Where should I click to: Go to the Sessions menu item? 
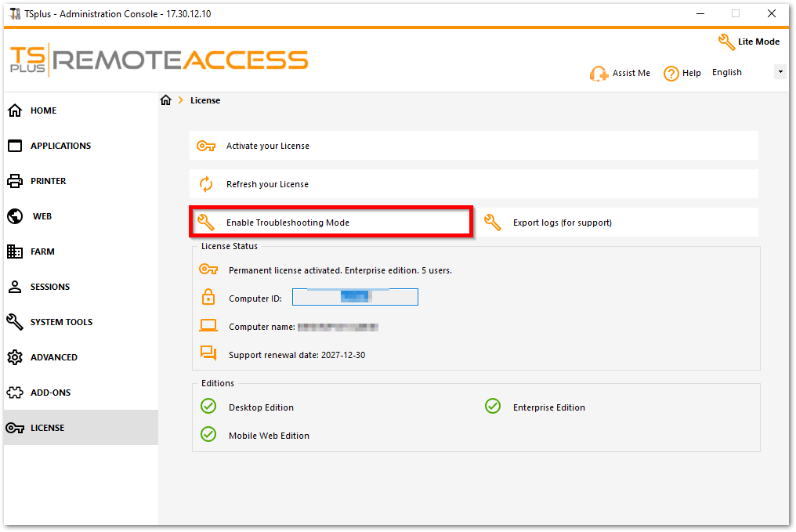[x=50, y=287]
